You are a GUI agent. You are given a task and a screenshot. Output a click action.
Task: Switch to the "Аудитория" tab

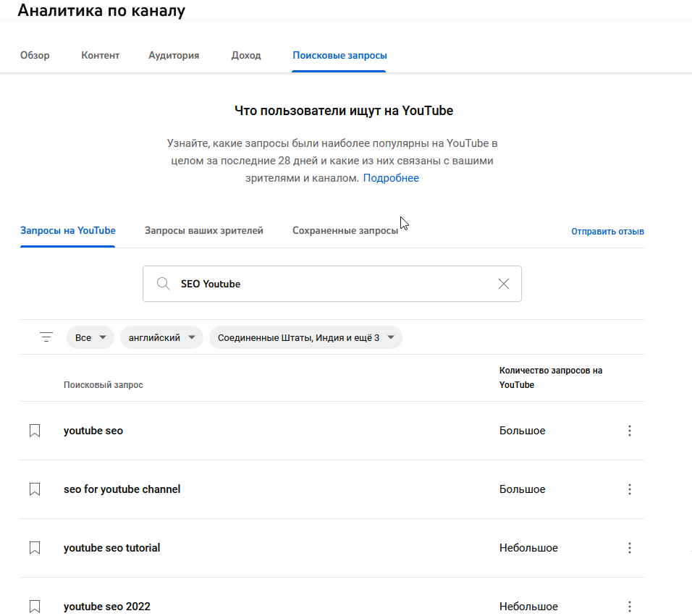[173, 54]
